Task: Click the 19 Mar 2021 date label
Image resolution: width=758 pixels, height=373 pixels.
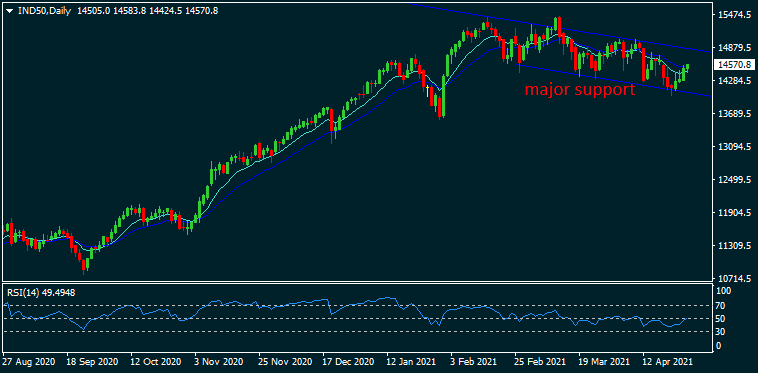Action: [x=603, y=361]
